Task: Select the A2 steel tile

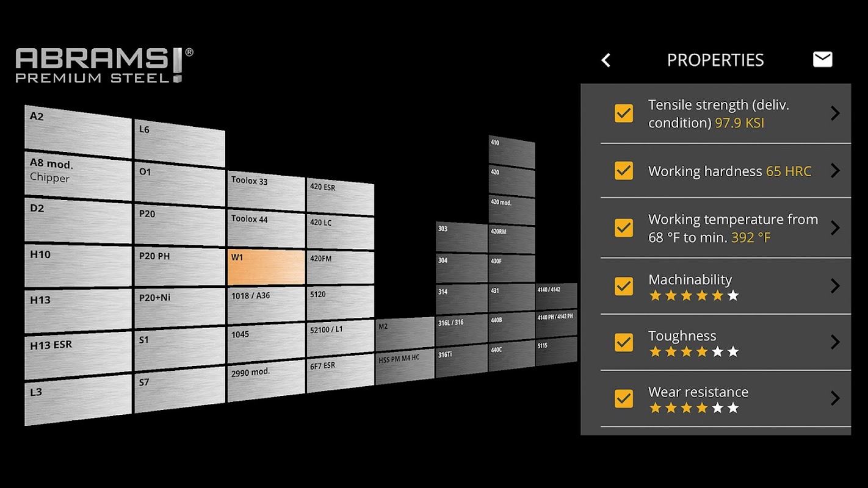Action: click(78, 131)
